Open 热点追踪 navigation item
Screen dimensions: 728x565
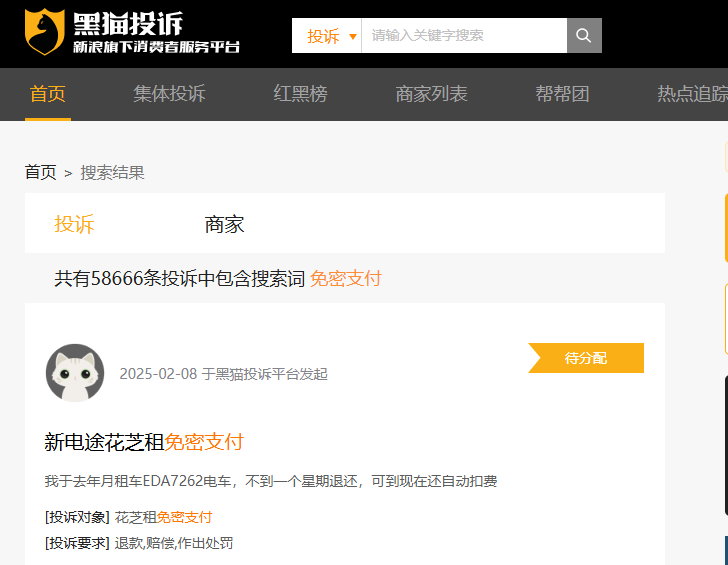692,94
